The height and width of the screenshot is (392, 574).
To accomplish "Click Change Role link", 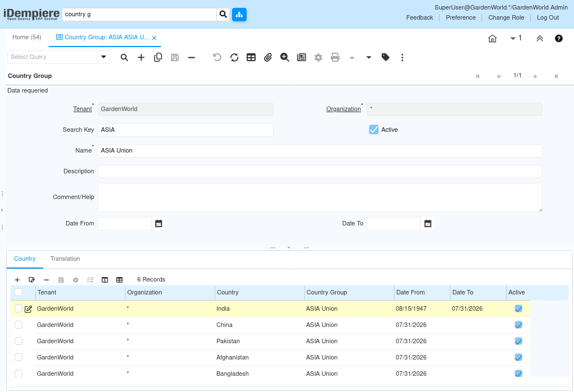I will point(506,17).
